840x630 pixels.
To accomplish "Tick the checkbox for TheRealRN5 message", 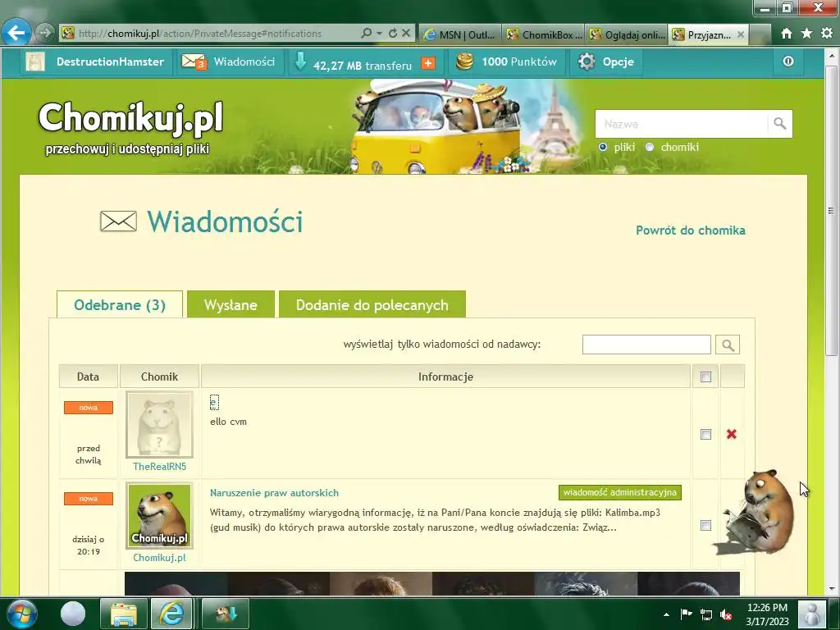I will point(706,435).
